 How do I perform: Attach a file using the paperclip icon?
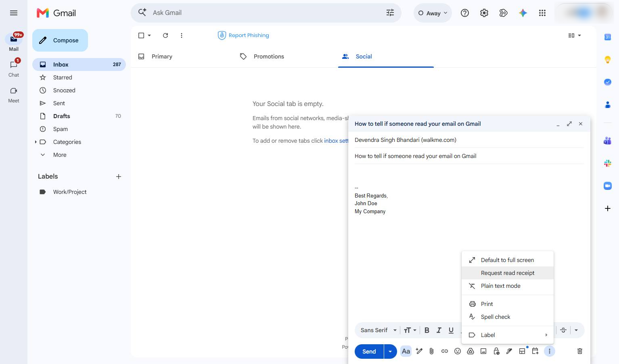pyautogui.click(x=431, y=351)
